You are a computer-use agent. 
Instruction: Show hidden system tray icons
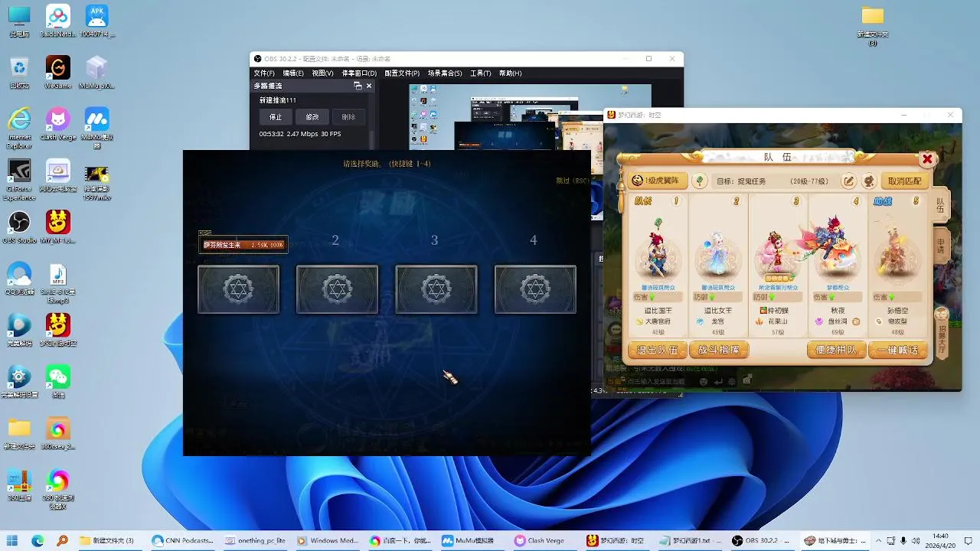click(879, 540)
